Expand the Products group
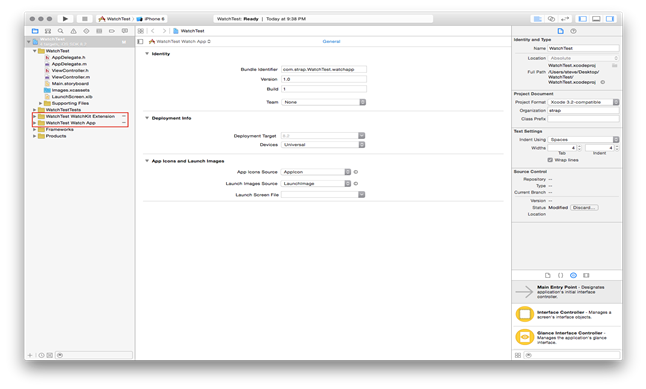Screen dimensions: 646x389 (x=35, y=136)
